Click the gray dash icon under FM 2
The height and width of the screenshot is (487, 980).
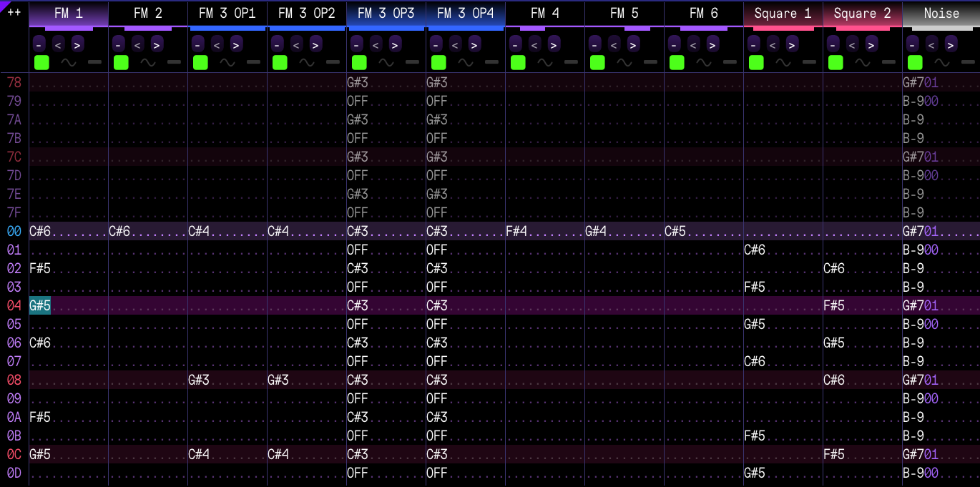pyautogui.click(x=174, y=62)
